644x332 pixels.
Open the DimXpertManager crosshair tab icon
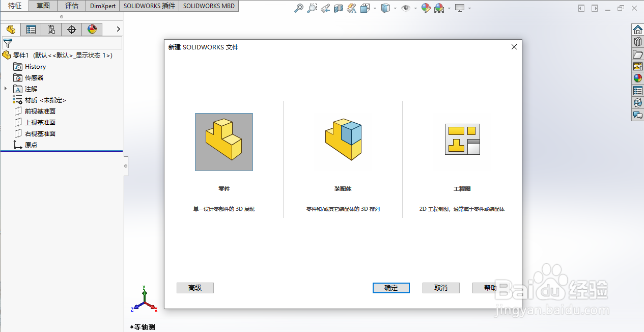72,30
